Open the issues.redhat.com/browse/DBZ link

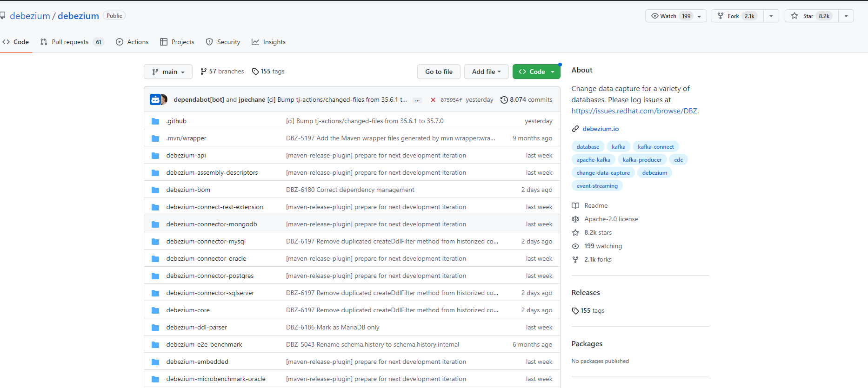pyautogui.click(x=634, y=111)
